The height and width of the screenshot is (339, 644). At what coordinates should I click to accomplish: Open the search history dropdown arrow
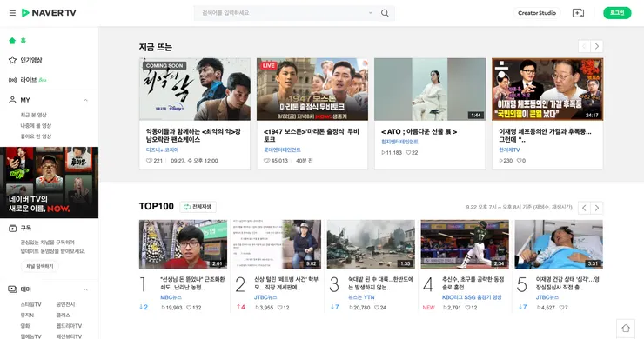click(x=370, y=13)
